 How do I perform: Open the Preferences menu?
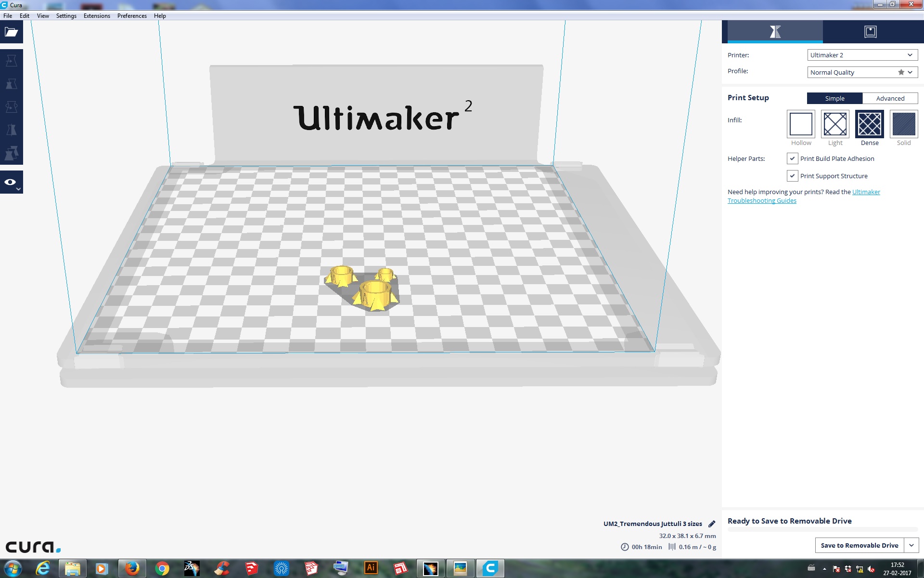click(x=132, y=16)
